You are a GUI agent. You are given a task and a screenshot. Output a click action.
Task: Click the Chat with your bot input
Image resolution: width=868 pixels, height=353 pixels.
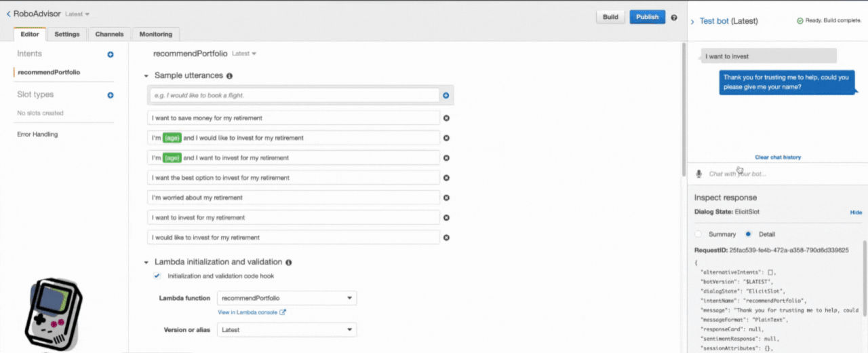[783, 174]
